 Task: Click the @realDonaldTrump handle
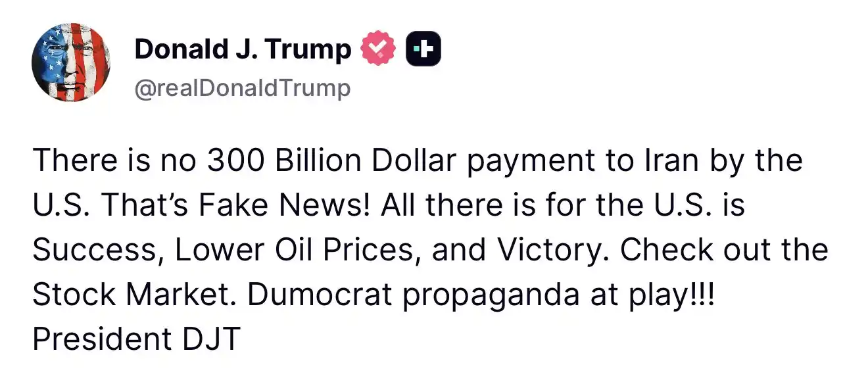coord(242,88)
